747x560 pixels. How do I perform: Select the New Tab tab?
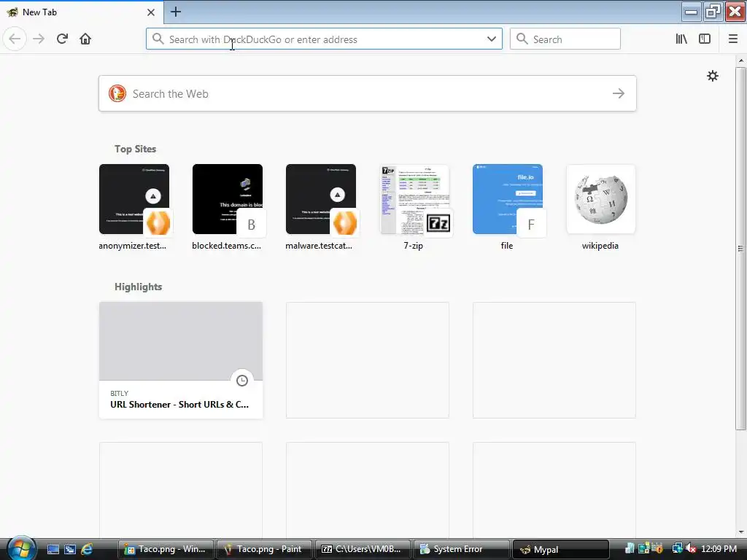click(81, 12)
